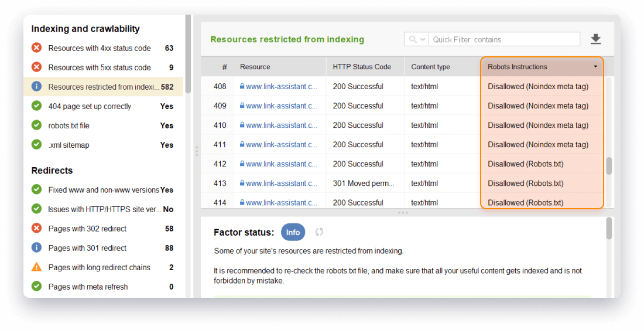Viewport: 644px width, 330px height.
Task: Click green check icon for 404 page setup
Action: coord(36,106)
